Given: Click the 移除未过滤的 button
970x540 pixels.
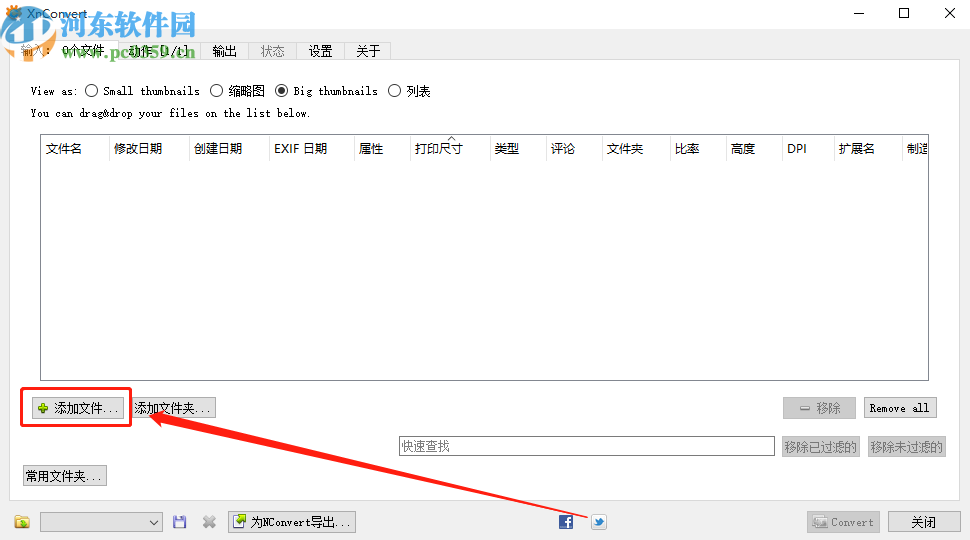Looking at the screenshot, I should coord(906,447).
